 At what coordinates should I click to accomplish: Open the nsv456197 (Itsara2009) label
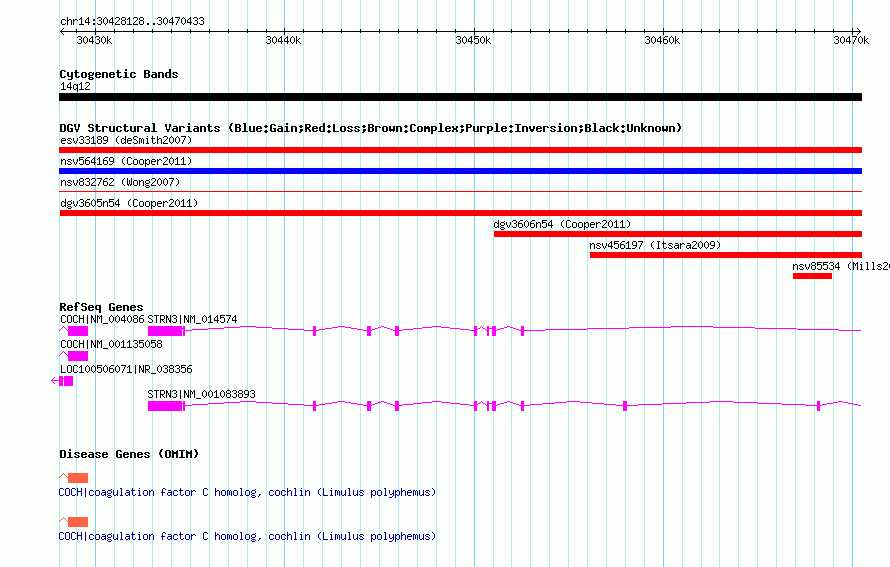(x=655, y=245)
